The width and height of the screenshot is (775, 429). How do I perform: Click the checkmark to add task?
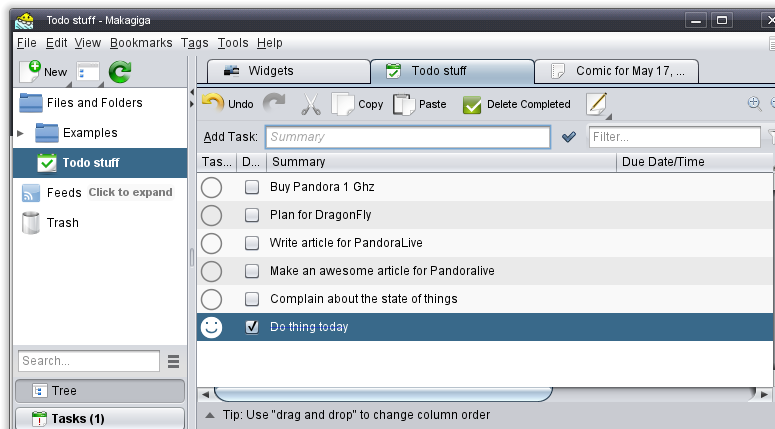(569, 137)
